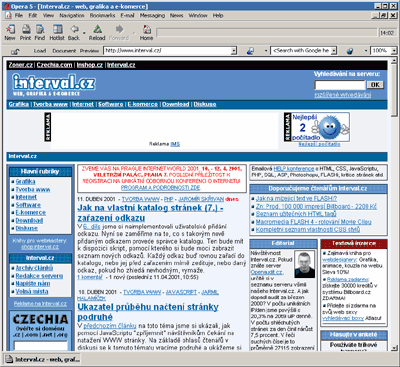Image resolution: width=400 pixels, height=367 pixels.
Task: Toggle the Load images button
Action: pos(40,51)
